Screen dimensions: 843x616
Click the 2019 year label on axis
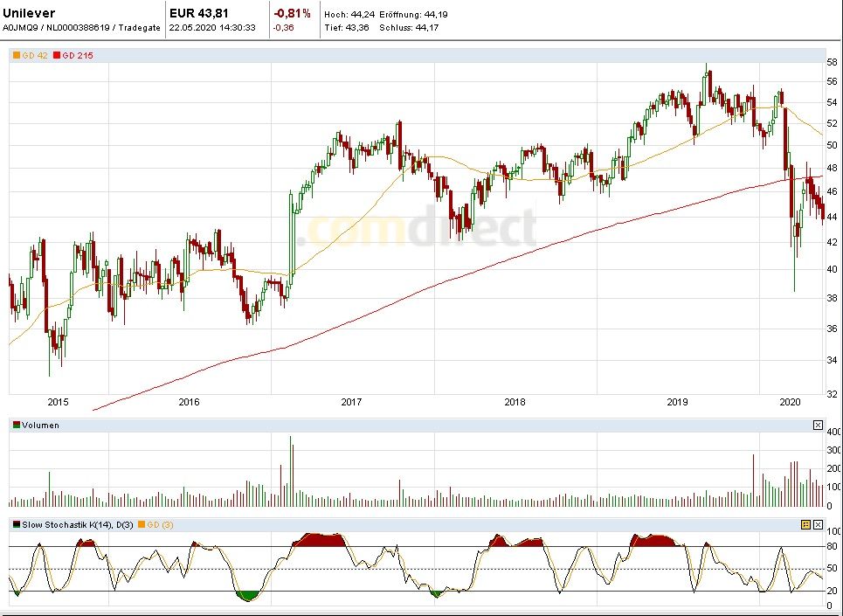[x=678, y=402]
